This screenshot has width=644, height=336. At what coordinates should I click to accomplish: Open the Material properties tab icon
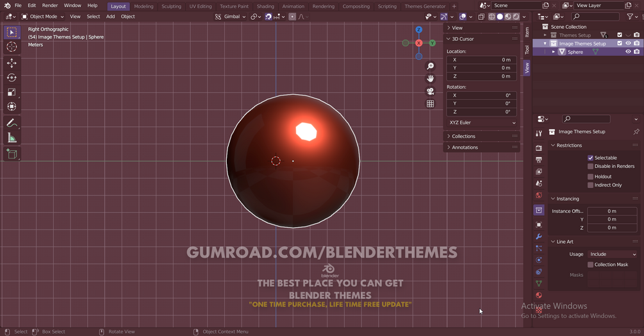pos(539,296)
